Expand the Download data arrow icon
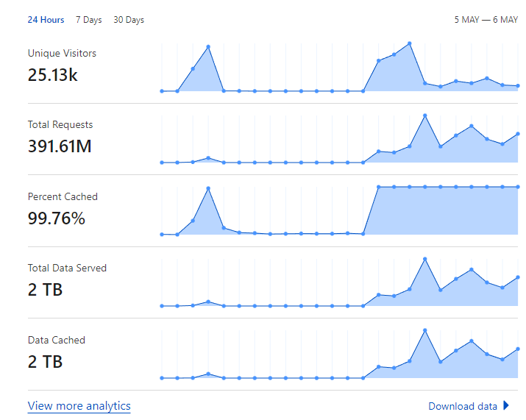 pos(506,405)
